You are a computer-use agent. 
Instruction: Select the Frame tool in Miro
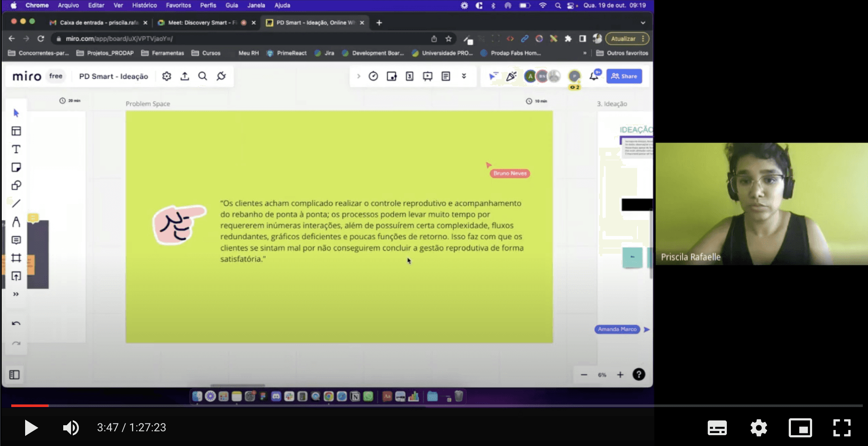[16, 258]
